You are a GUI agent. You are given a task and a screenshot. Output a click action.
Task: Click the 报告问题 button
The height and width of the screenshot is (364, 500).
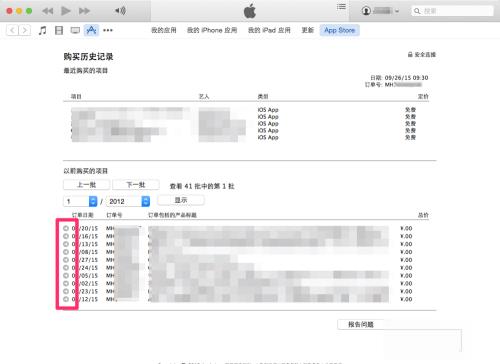361,324
